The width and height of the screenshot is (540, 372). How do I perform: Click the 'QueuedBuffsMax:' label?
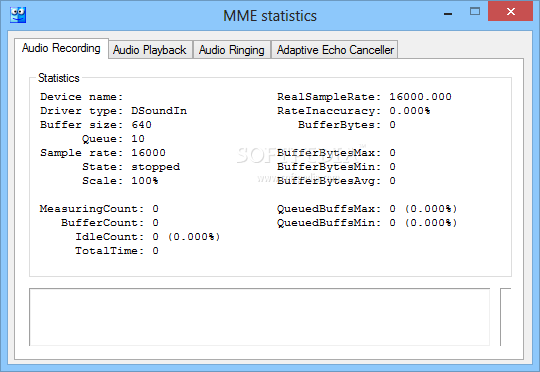[x=329, y=209]
